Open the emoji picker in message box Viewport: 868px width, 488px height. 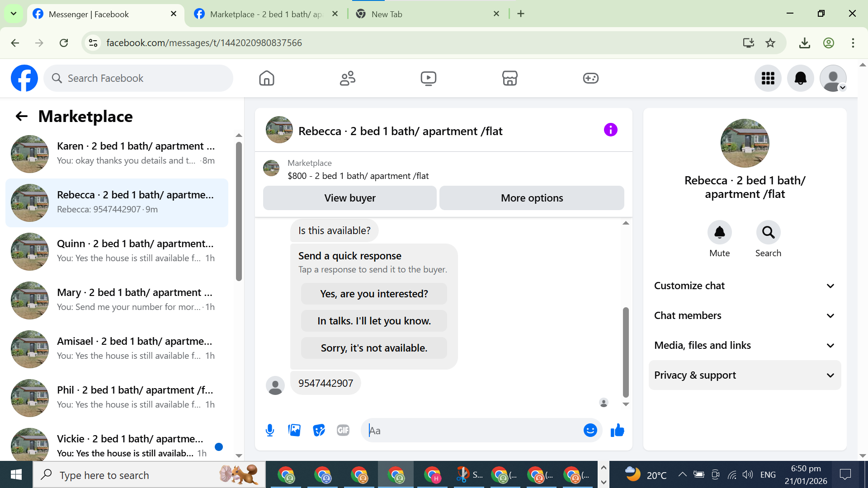(x=590, y=430)
